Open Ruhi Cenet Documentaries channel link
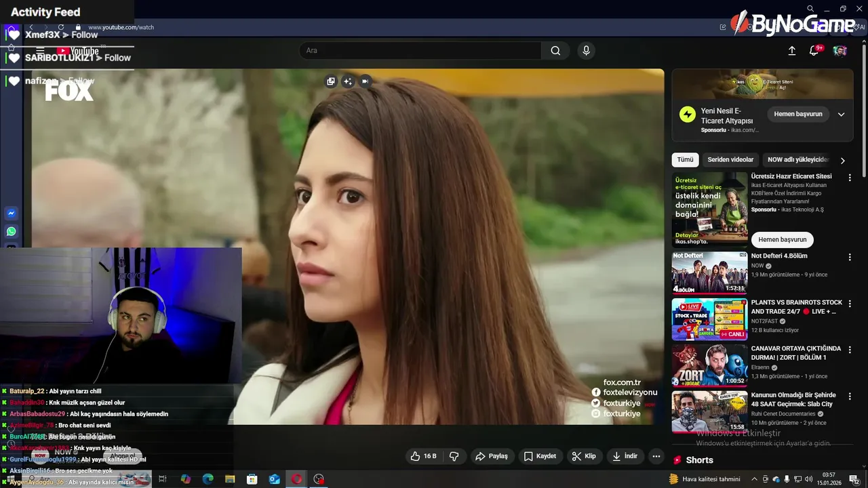This screenshot has width=868, height=488. click(783, 413)
